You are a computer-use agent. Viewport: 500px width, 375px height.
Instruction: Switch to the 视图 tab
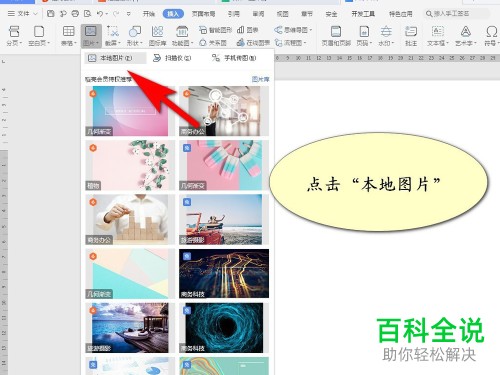[x=283, y=14]
